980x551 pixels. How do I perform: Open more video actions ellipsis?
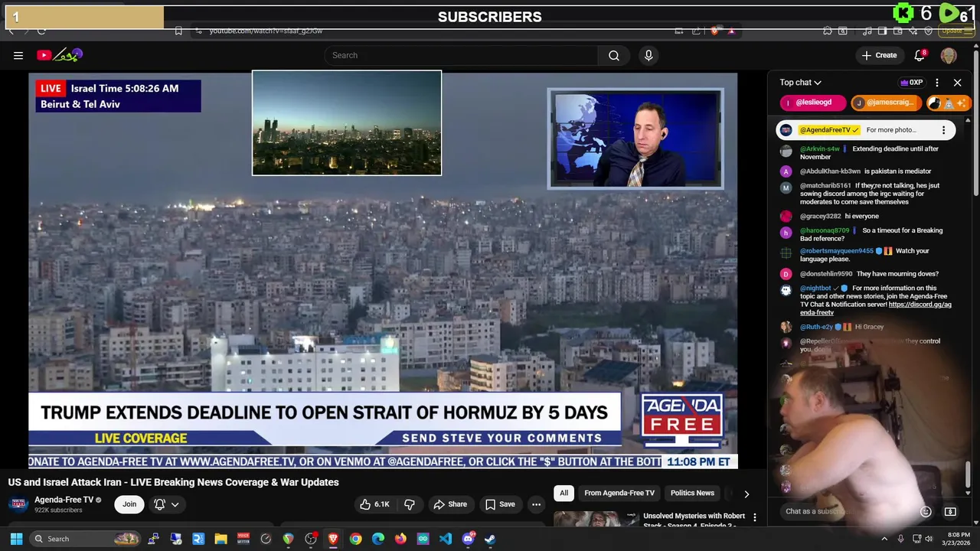pyautogui.click(x=536, y=504)
